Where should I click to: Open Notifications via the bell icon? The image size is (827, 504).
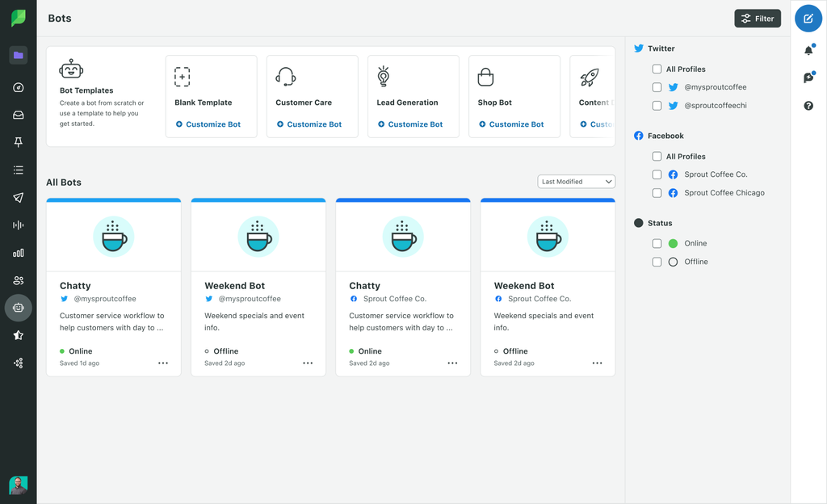point(808,50)
